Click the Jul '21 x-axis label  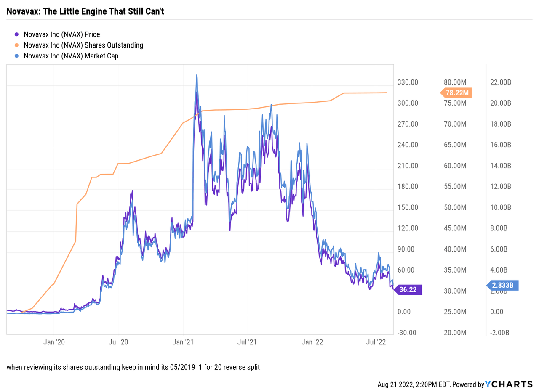pos(247,342)
